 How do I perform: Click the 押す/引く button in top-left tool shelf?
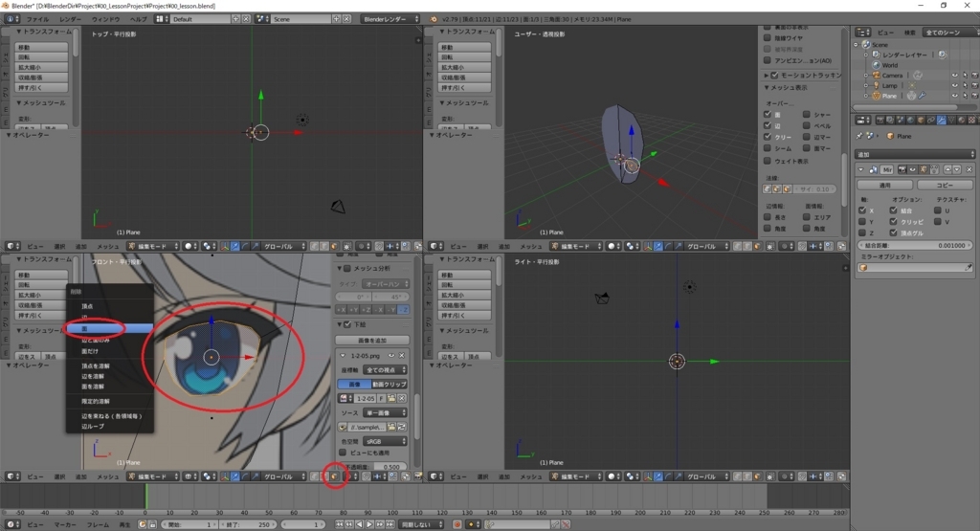pos(41,87)
